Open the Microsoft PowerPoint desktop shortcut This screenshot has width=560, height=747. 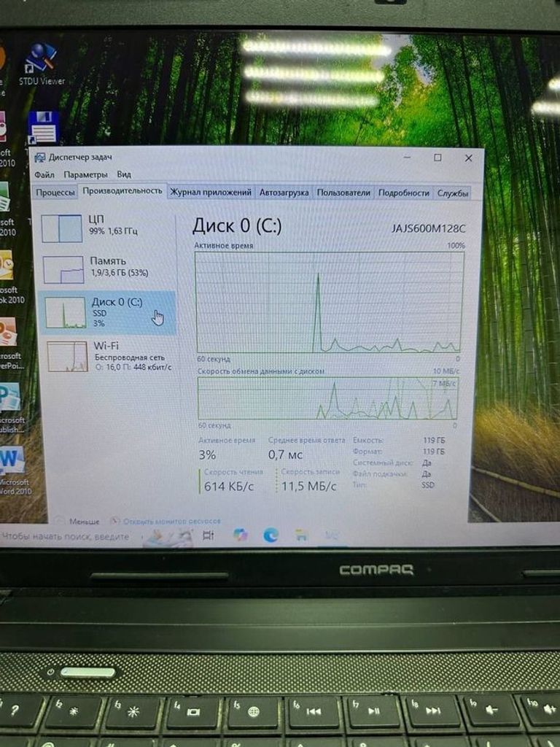9,344
